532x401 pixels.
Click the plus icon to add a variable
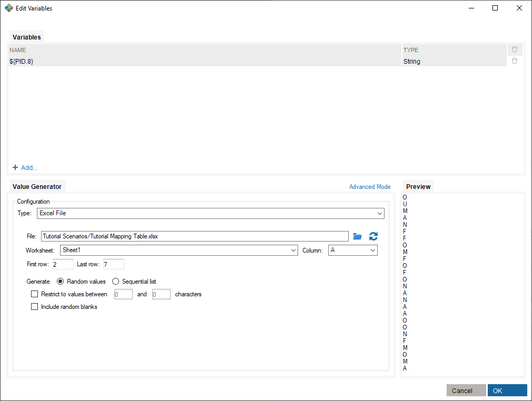click(15, 167)
